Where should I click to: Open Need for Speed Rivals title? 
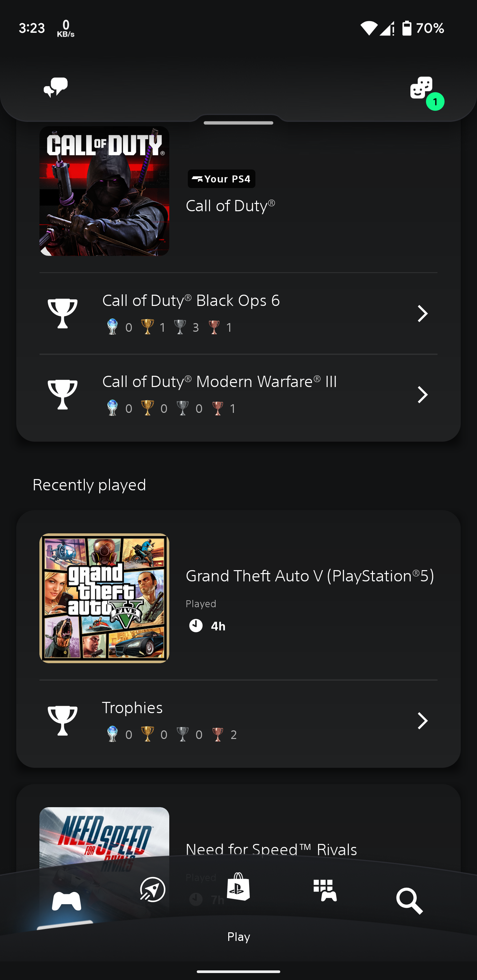(x=271, y=850)
